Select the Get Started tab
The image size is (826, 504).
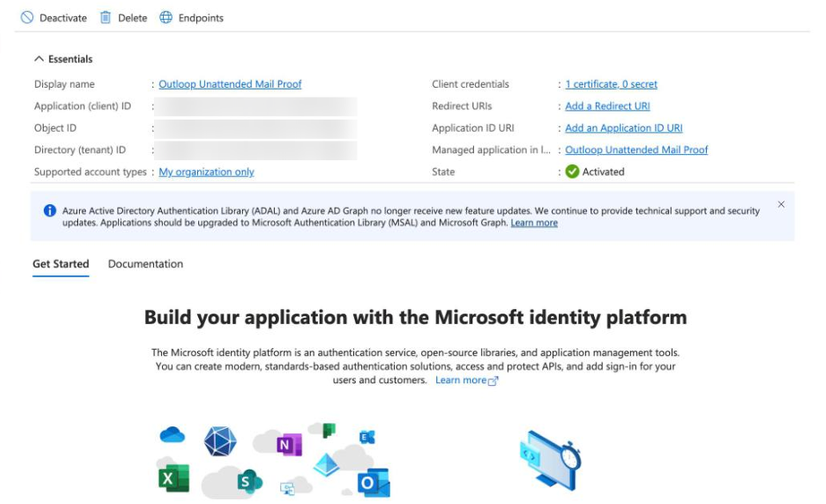pos(61,264)
